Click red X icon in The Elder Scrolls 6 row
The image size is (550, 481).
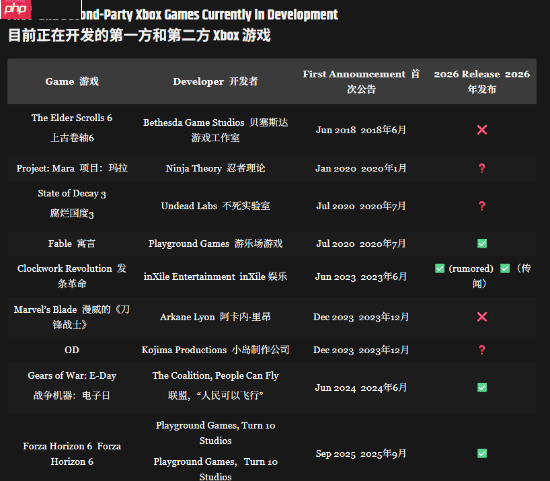tap(482, 130)
